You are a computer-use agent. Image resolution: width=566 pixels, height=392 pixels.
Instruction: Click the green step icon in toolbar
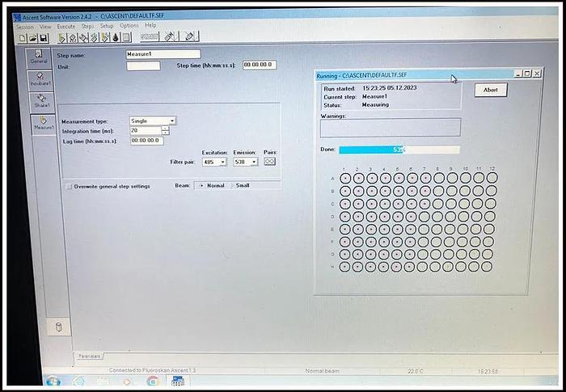tap(95, 37)
